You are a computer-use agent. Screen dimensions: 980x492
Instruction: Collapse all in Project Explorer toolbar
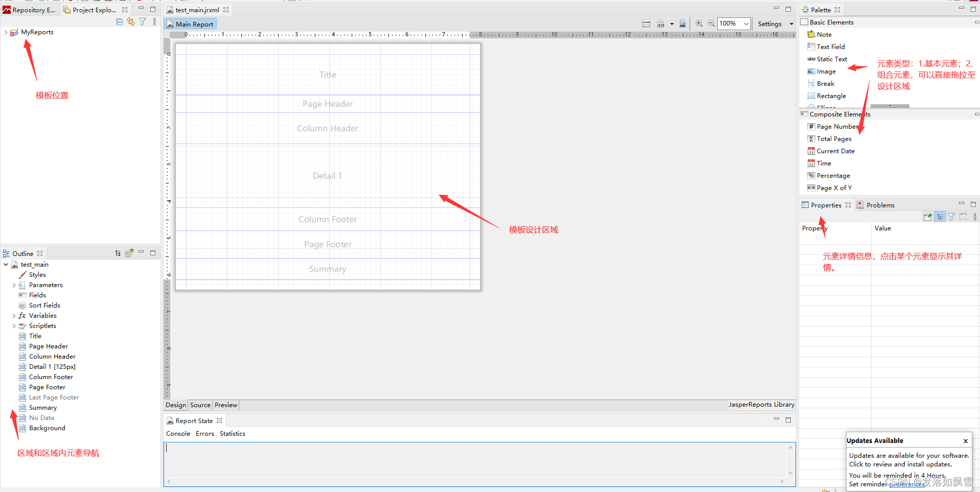(x=120, y=22)
